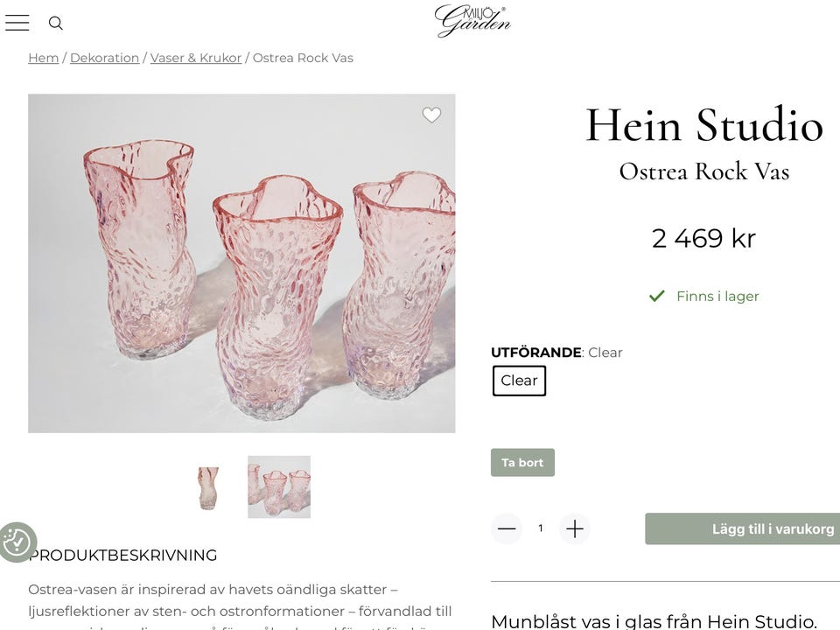
Task: Click the green checkmark beside Finns i lager
Action: pyautogui.click(x=655, y=297)
